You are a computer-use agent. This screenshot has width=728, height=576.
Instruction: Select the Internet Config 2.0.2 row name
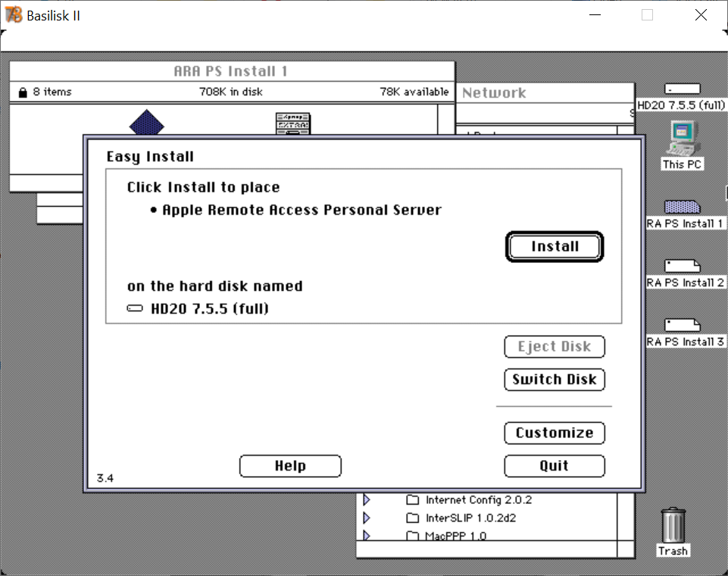[479, 499]
